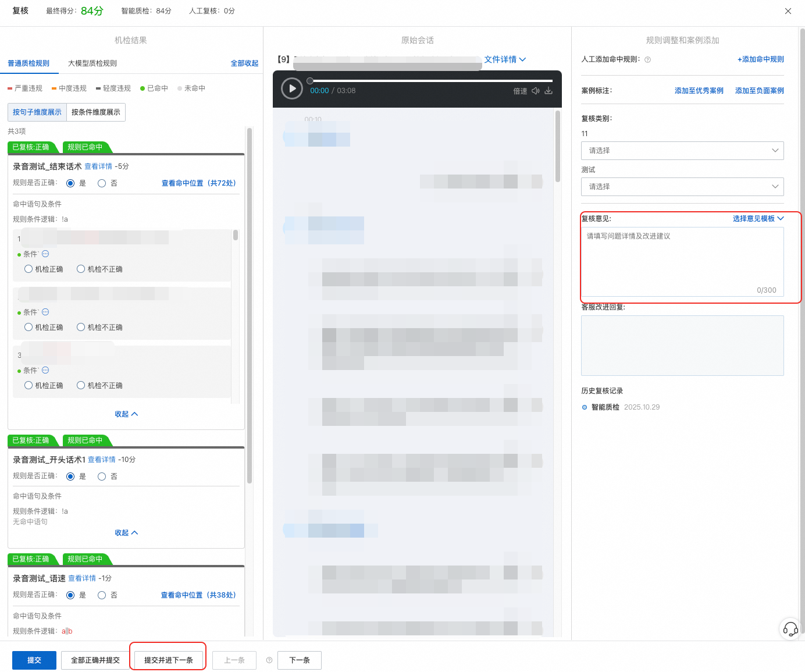
Task: Select 否 for 录音测试_开头话术1 rule
Action: click(102, 477)
